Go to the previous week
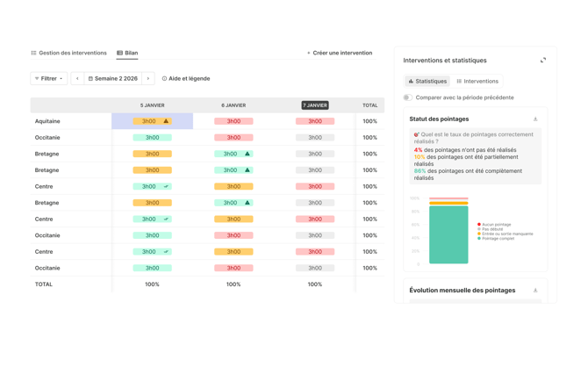Screen dimensions: 588x367 point(77,79)
